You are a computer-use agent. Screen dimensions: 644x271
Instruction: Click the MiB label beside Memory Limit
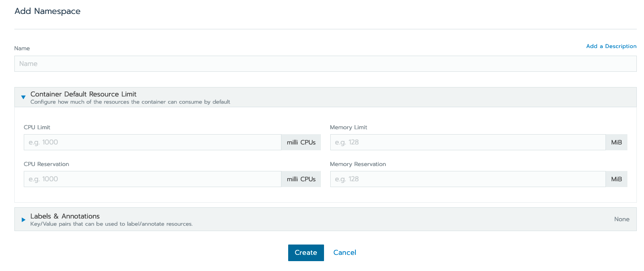click(616, 142)
